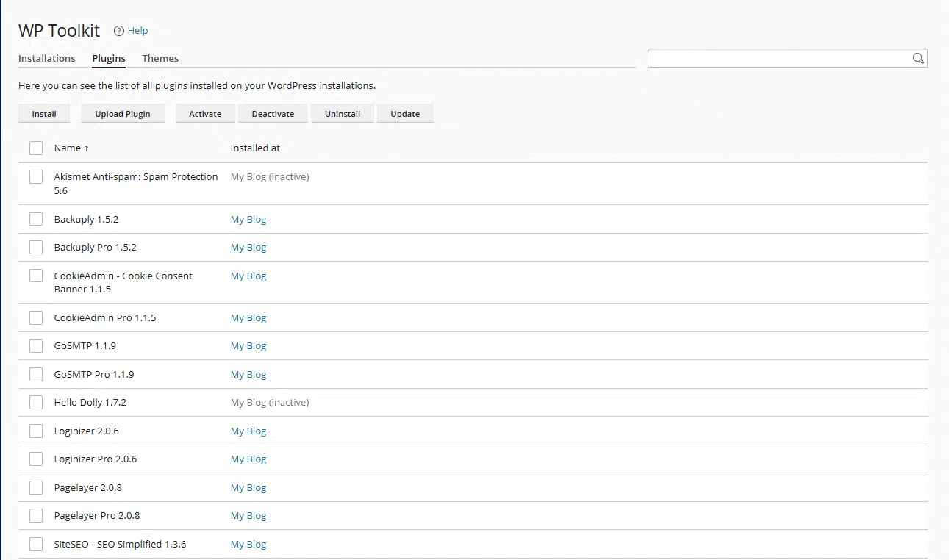Image resolution: width=949 pixels, height=560 pixels.
Task: Check the select-all checkbox in the header
Action: [36, 148]
